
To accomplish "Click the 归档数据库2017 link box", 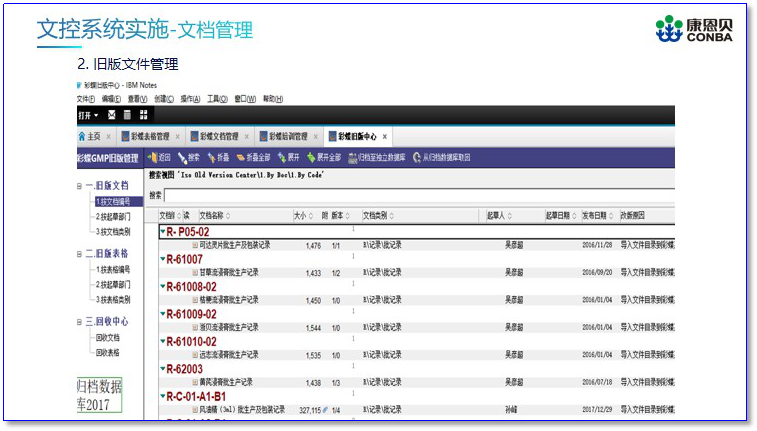I will point(99,396).
